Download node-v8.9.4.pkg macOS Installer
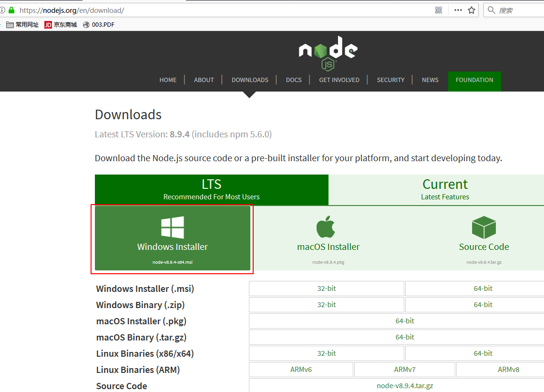Viewport: 544px width, 392px height. (x=328, y=238)
